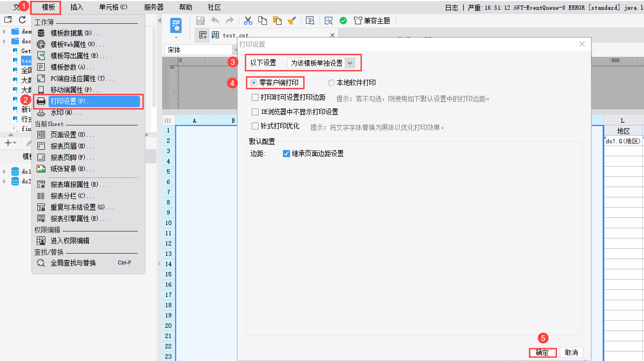
Task: Check 针式打印优化 option
Action: [255, 126]
